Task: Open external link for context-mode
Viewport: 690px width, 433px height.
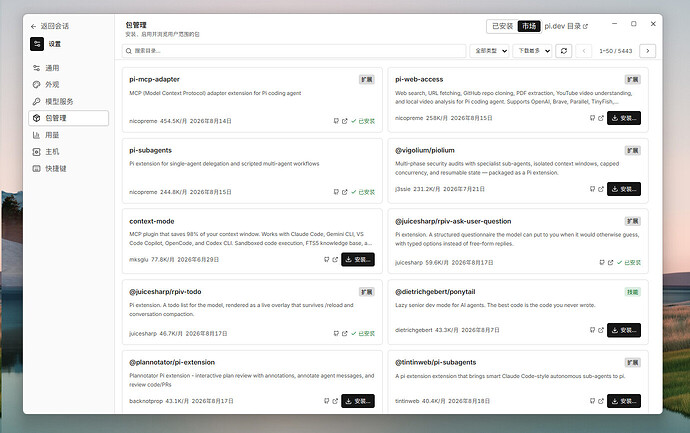Action: pos(335,260)
